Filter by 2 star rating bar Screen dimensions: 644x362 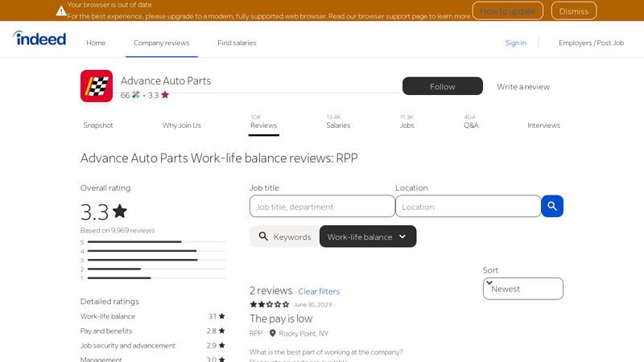[153, 269]
